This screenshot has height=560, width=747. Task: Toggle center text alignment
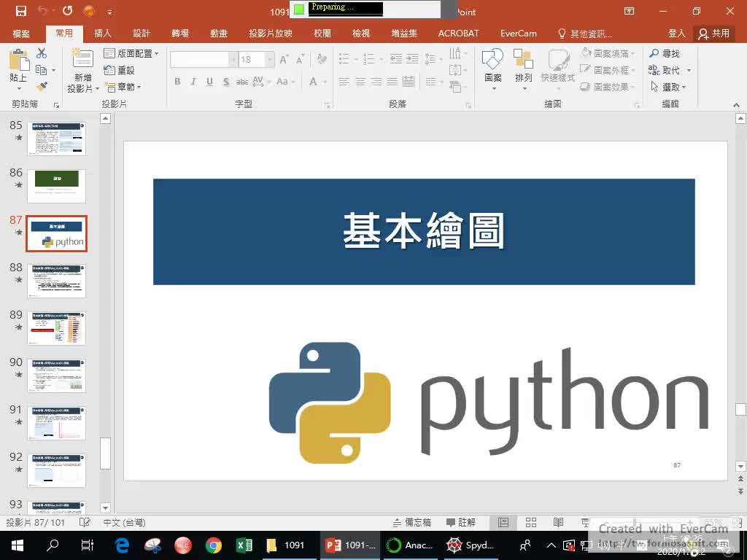pos(360,82)
